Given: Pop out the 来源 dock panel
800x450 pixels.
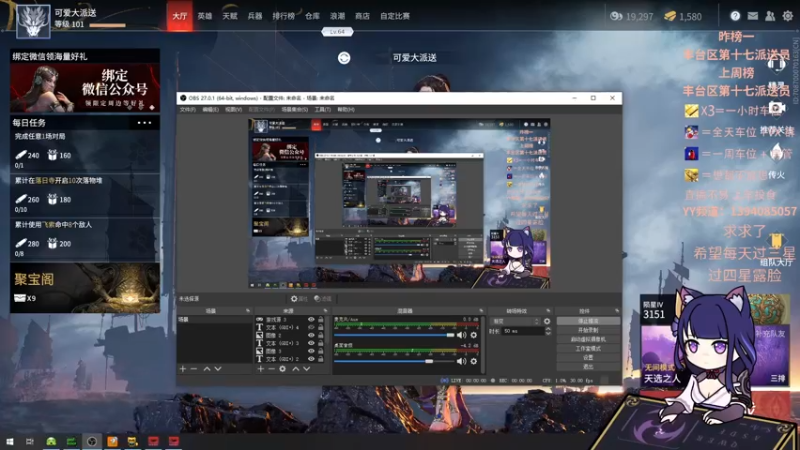Looking at the screenshot, I should point(326,311).
